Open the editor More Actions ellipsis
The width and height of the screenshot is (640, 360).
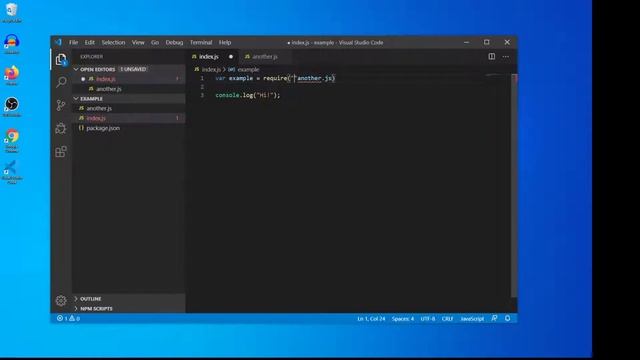(x=506, y=57)
